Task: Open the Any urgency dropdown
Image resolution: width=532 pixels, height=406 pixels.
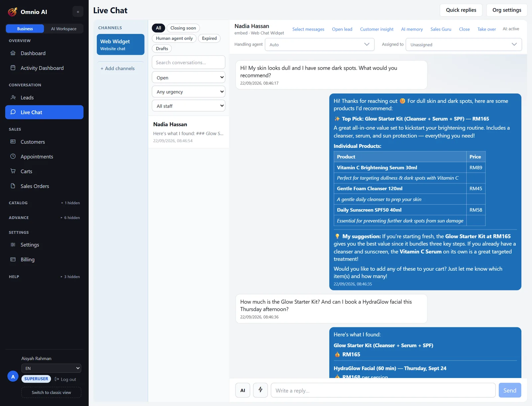Action: point(189,92)
